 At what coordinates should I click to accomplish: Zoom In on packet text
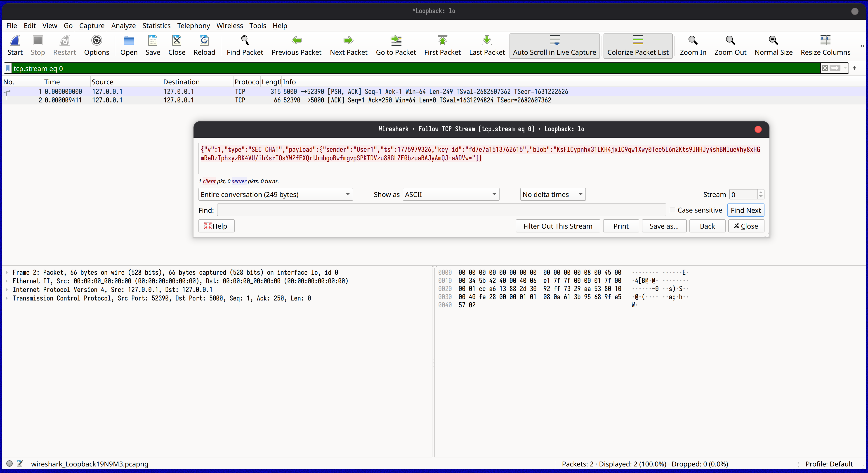tap(693, 45)
